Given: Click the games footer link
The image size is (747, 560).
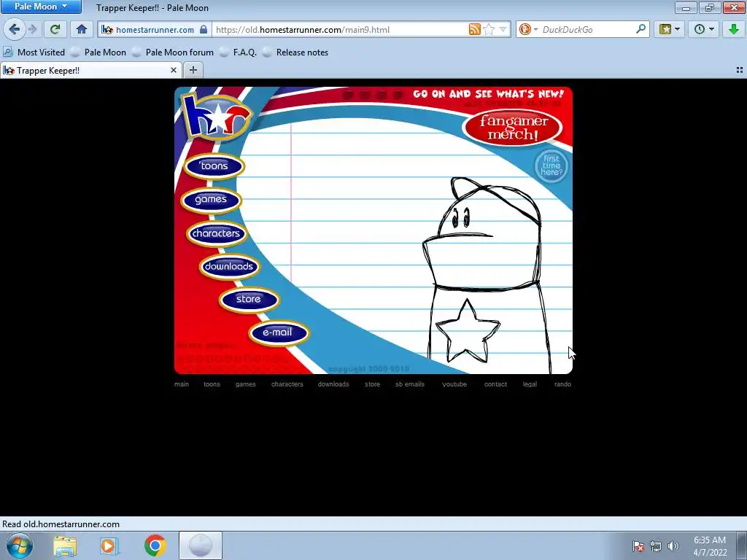Looking at the screenshot, I should [245, 384].
